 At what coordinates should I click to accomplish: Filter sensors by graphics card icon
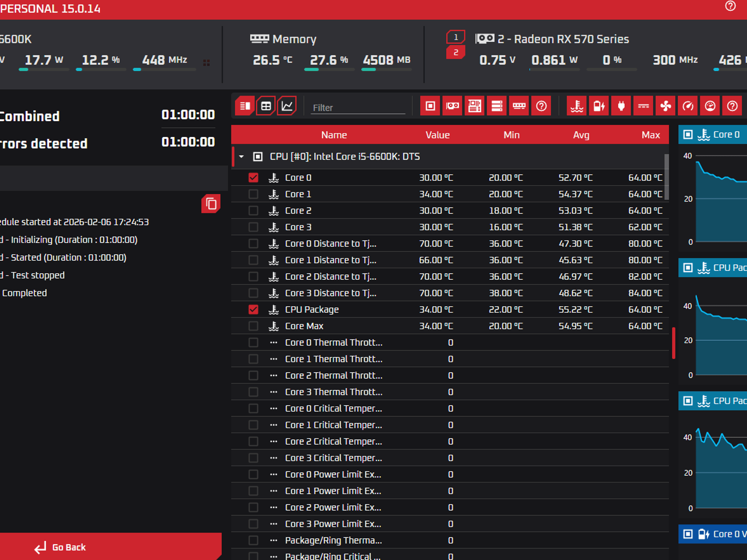pyautogui.click(x=453, y=106)
